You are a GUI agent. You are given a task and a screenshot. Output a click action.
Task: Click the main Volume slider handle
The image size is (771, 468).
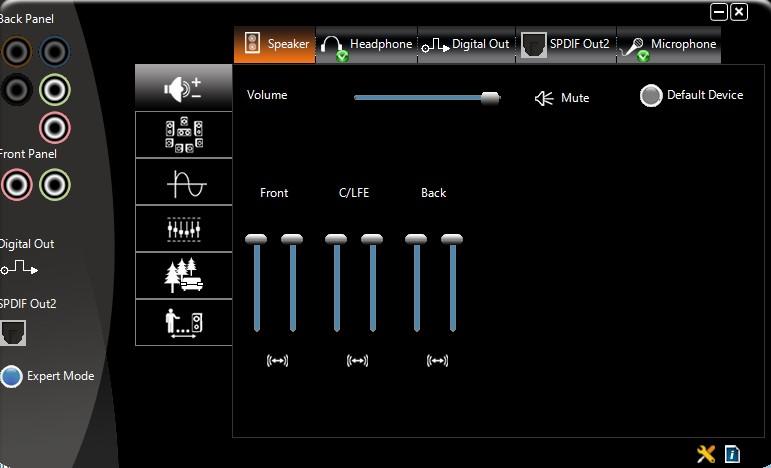pos(490,98)
